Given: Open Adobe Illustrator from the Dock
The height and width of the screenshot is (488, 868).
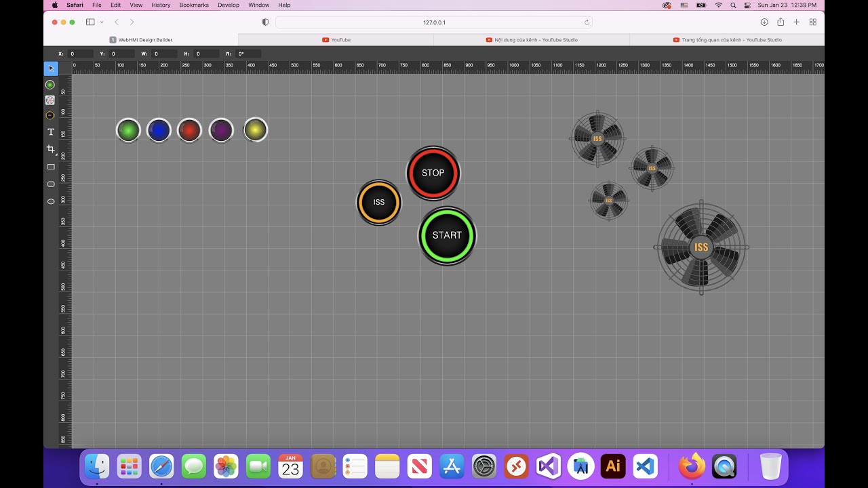Looking at the screenshot, I should click(613, 466).
